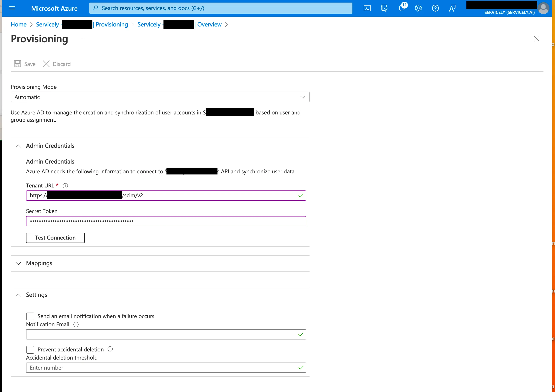The height and width of the screenshot is (392, 555).
Task: Open the Provisioning breadcrumb link
Action: click(112, 24)
